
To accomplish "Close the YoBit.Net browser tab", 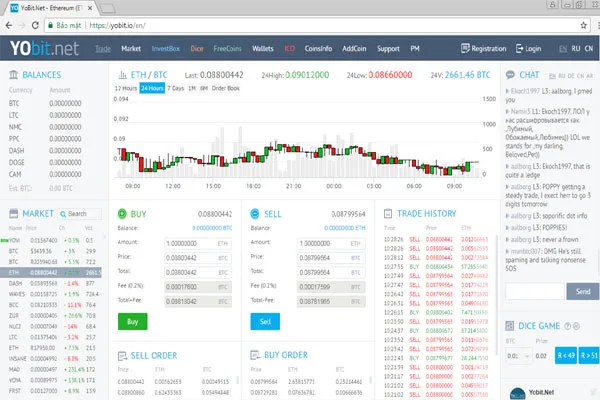I will pos(90,8).
